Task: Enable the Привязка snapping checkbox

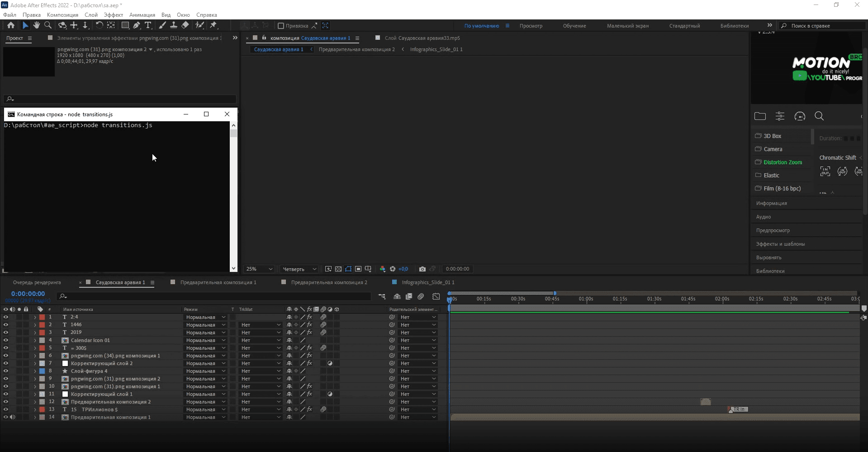Action: click(281, 26)
